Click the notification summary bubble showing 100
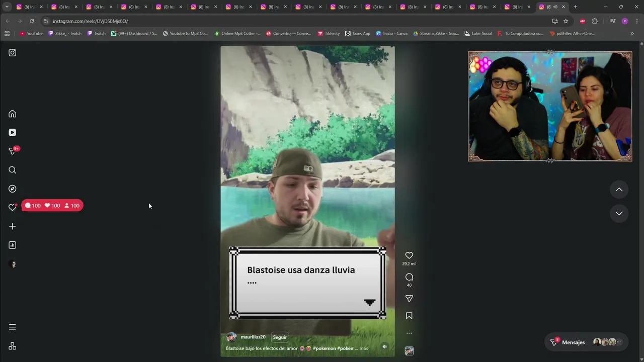 click(52, 206)
